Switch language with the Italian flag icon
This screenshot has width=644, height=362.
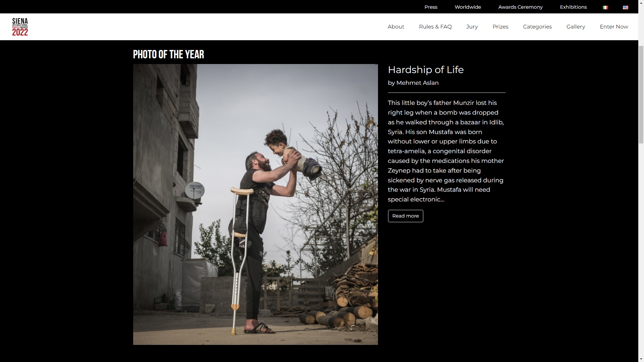tap(605, 7)
